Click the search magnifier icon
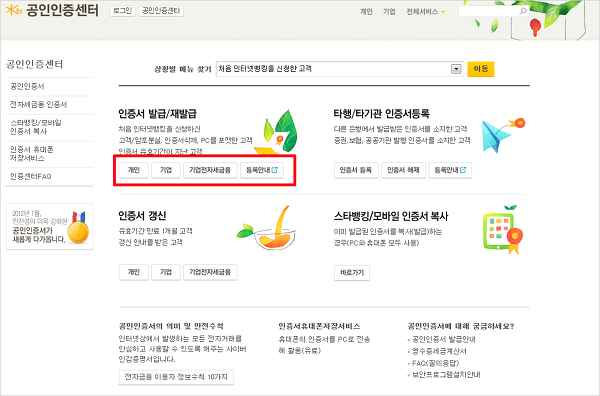Screen dimensions: 600x396 tap(523, 11)
